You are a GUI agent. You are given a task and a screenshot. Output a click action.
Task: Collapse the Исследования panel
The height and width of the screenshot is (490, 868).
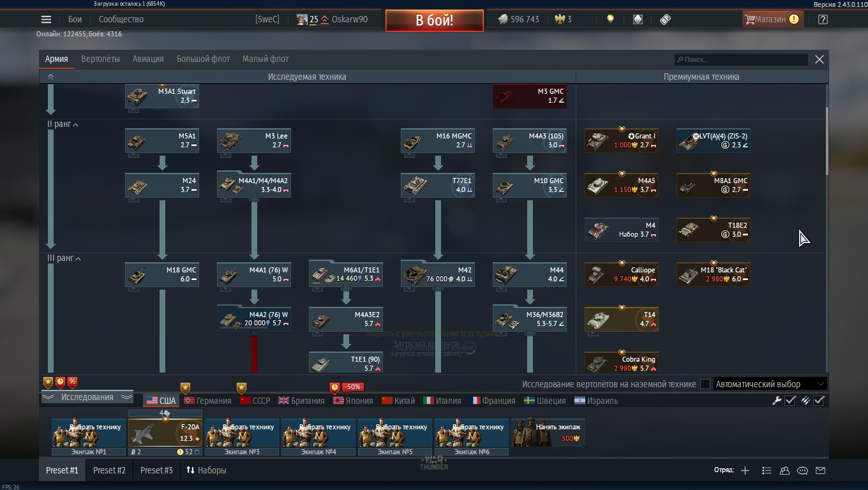click(87, 397)
